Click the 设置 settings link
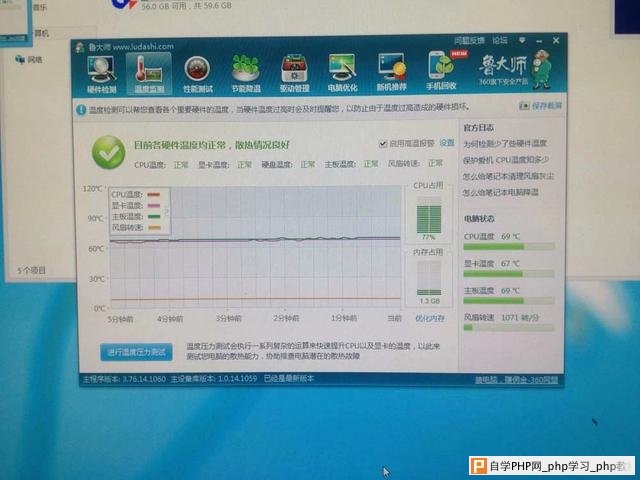 point(447,143)
